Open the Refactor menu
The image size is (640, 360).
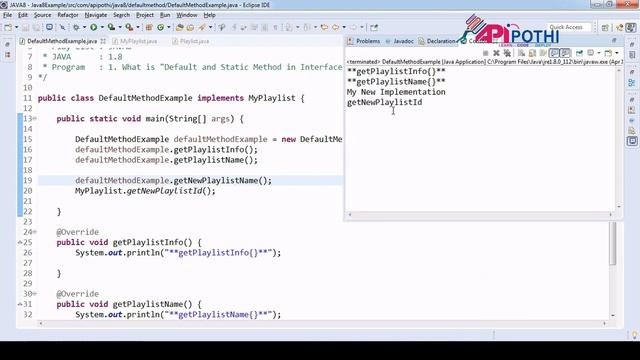coord(68,15)
